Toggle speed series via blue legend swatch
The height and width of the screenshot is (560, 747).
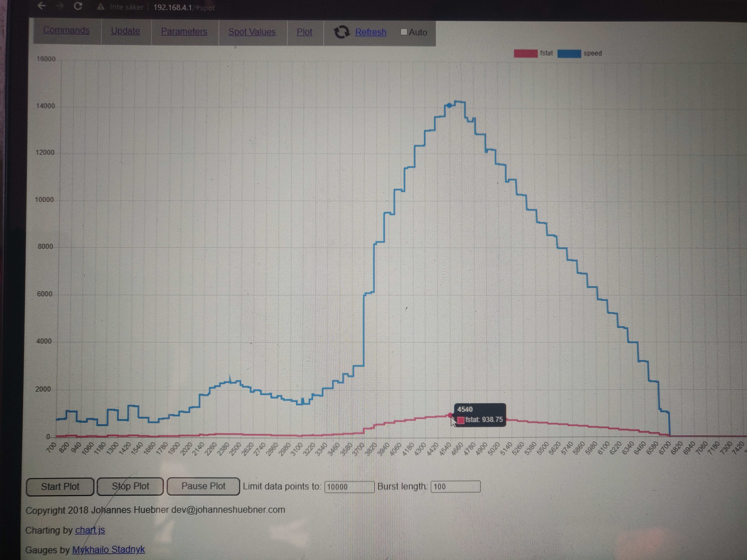tap(569, 53)
